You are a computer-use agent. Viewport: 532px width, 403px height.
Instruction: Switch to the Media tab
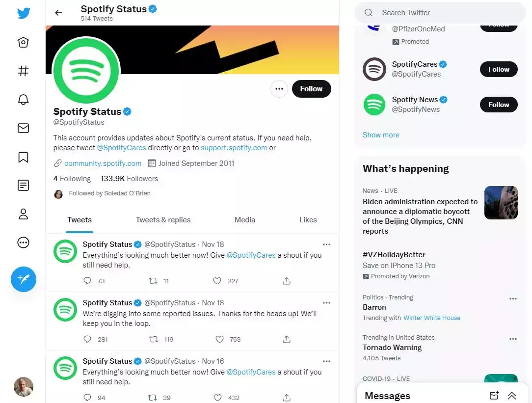(x=244, y=220)
